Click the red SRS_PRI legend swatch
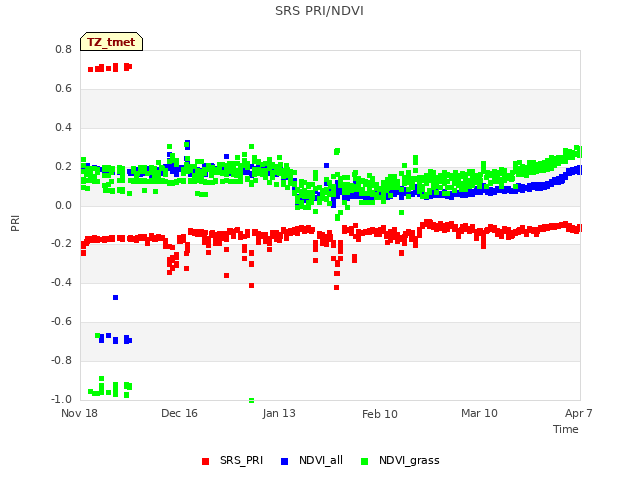Viewport: 640px width, 480px height. point(205,461)
